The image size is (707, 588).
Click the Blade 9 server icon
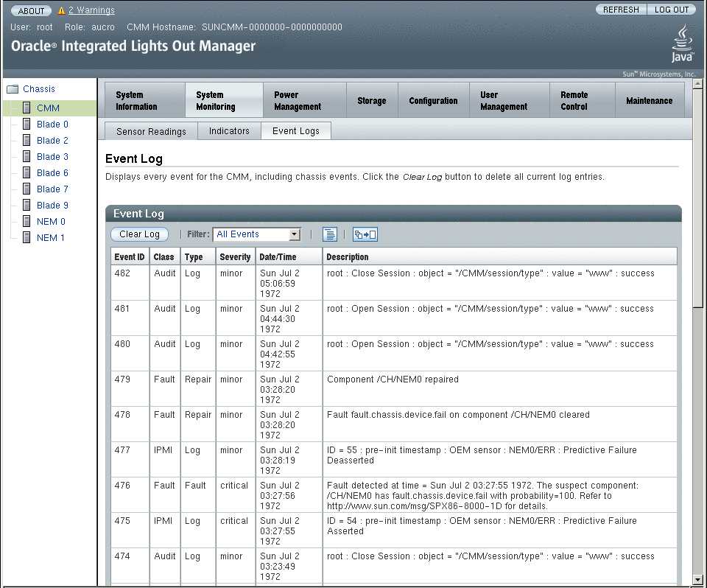(27, 206)
